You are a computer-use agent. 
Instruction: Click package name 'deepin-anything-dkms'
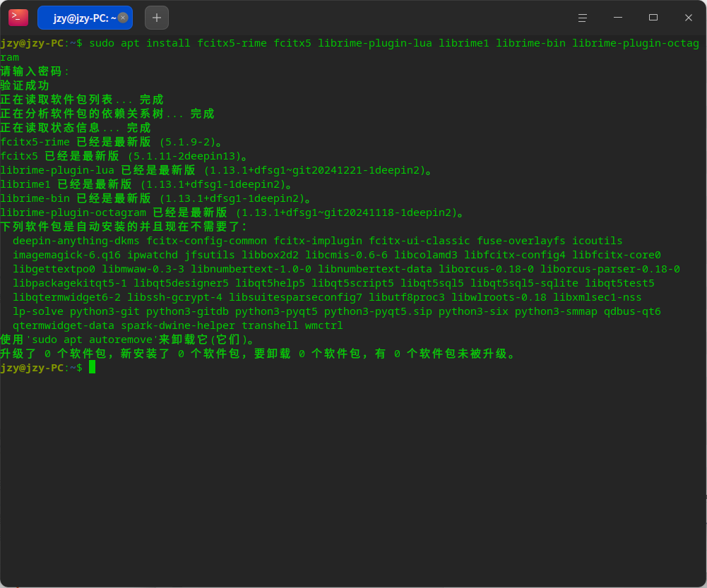pos(76,241)
